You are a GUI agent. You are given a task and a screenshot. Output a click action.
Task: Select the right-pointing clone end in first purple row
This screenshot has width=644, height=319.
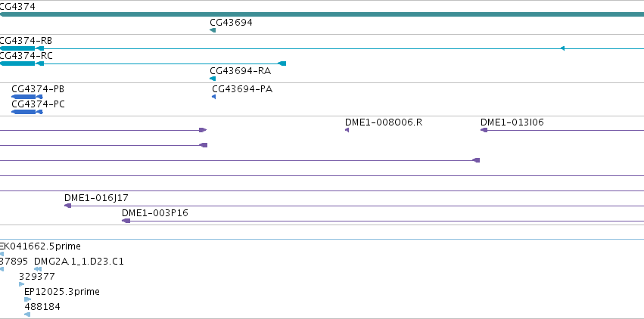tap(203, 130)
